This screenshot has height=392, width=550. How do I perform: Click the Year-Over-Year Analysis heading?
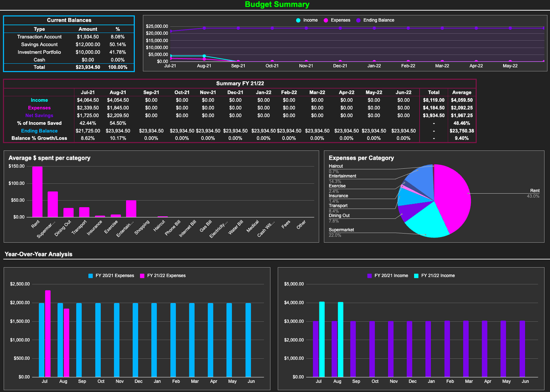pos(38,254)
